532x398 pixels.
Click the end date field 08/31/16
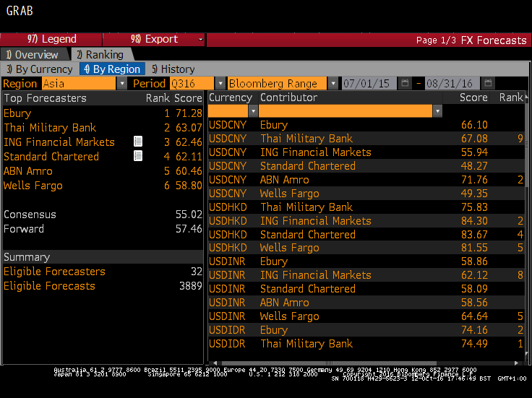(452, 83)
